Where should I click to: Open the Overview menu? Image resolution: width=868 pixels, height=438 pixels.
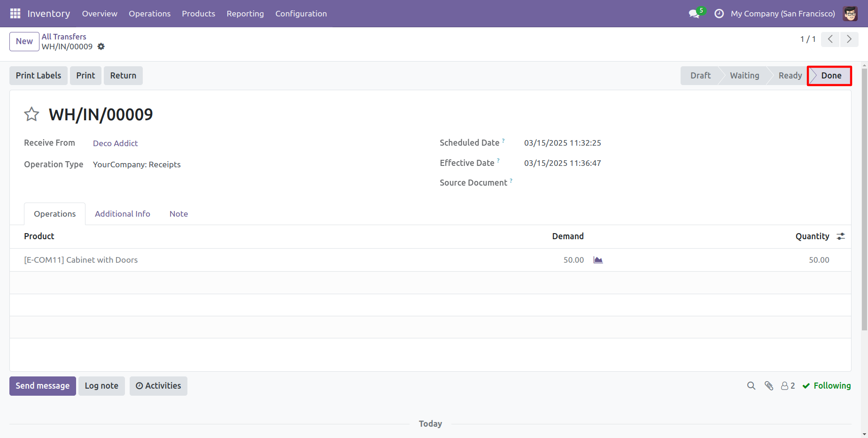(x=100, y=14)
